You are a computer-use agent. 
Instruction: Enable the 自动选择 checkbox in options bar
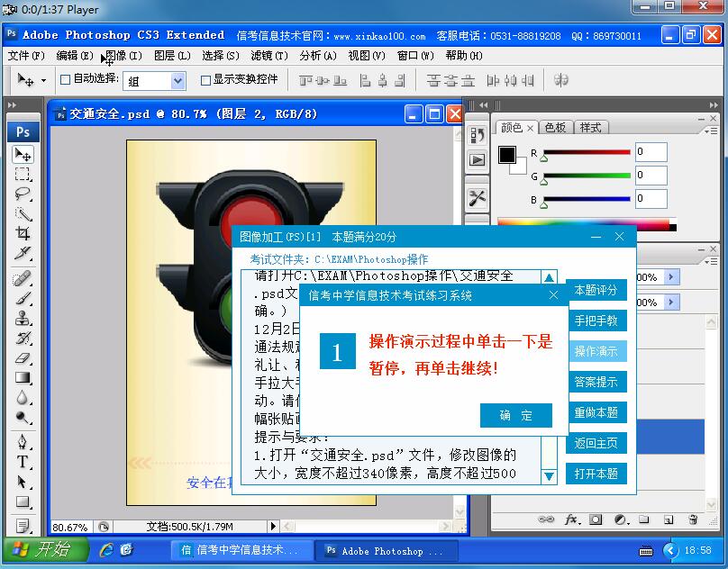[65, 80]
